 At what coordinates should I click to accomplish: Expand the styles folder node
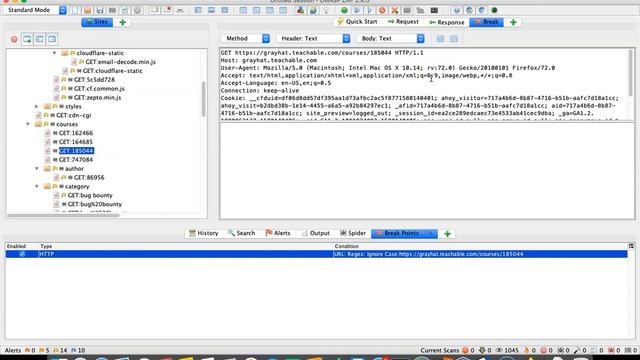(37, 107)
